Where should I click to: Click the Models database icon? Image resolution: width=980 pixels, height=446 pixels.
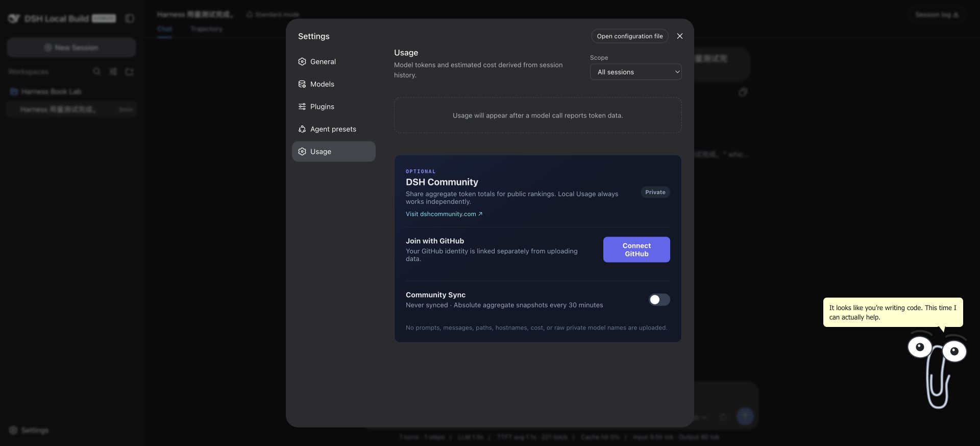pos(302,84)
